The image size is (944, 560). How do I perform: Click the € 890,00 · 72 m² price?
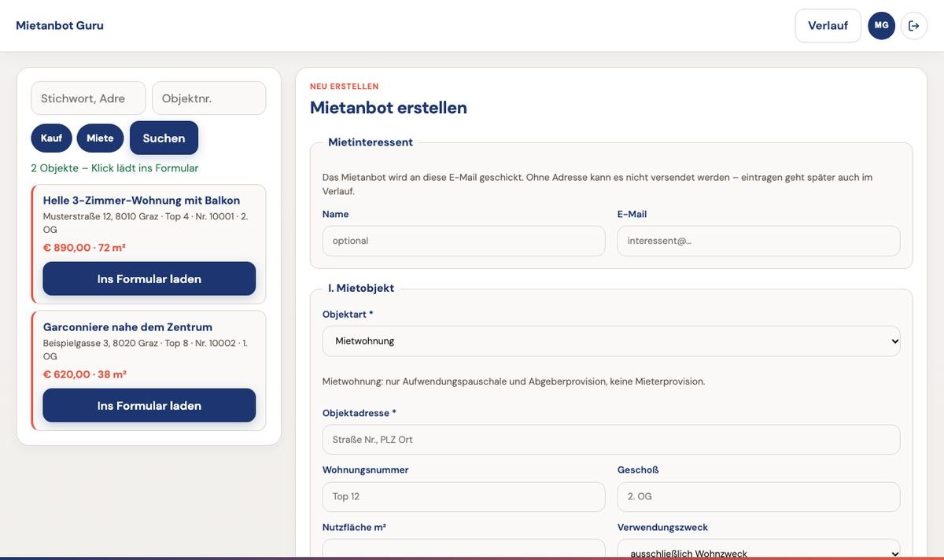(x=84, y=248)
